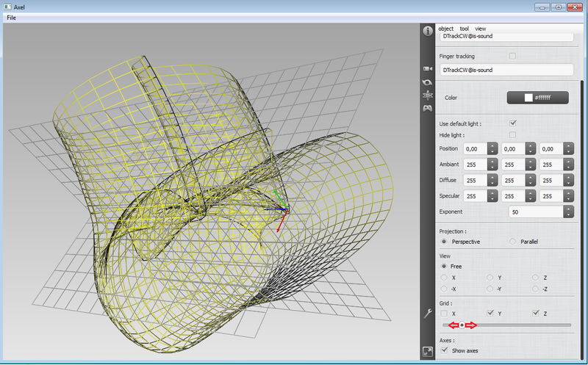Open the File menu
Viewport: 588px width, 365px height.
point(11,18)
